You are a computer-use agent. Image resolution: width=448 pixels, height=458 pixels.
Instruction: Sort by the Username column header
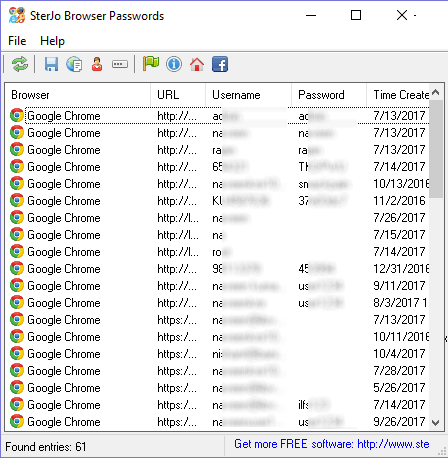coord(248,95)
